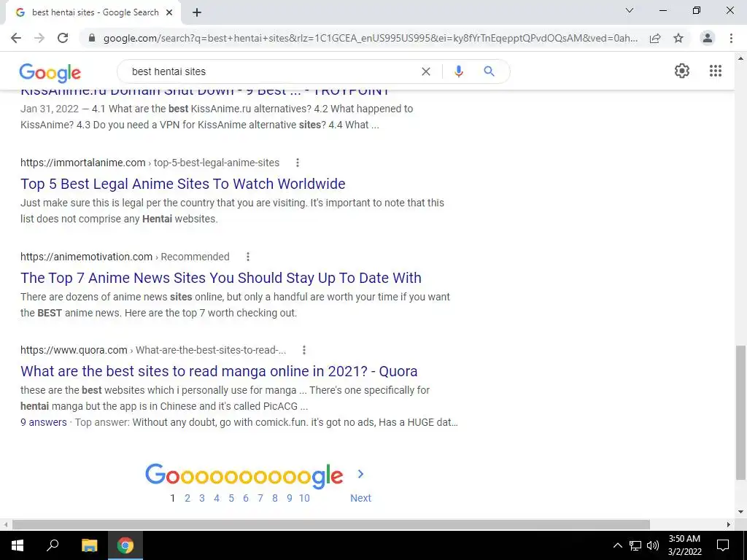The width and height of the screenshot is (747, 560).
Task: Click the animemotivation.com URL text
Action: (x=86, y=257)
